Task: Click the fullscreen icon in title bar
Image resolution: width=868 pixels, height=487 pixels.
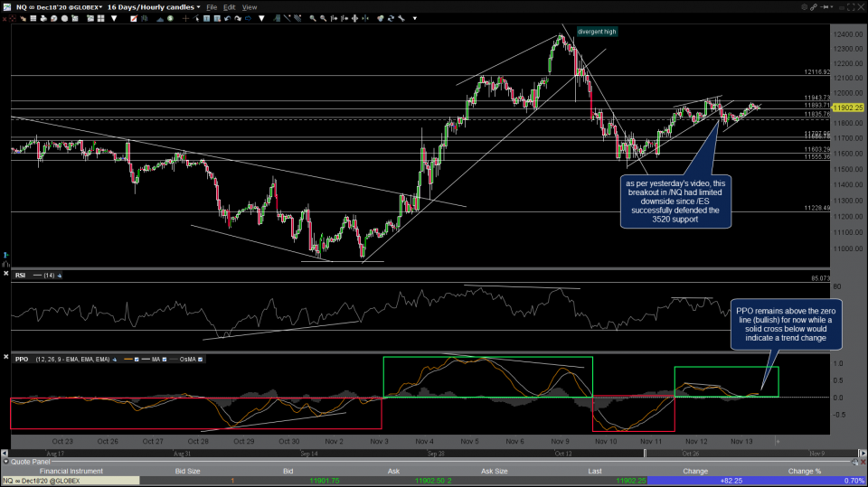Action: [851, 7]
